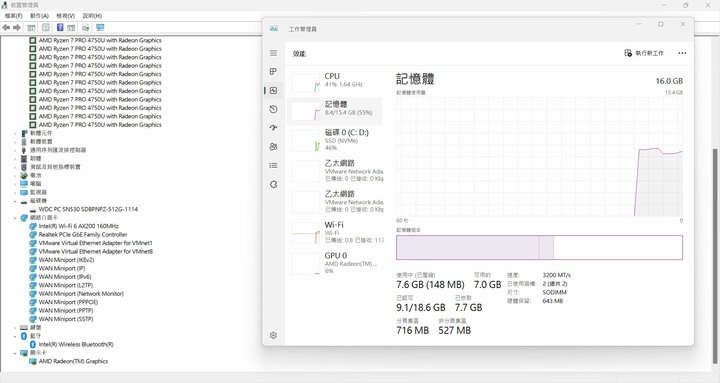The width and height of the screenshot is (720, 383).
Task: Open Properties sheet icon in Device Manager toolbar
Action: click(46, 28)
